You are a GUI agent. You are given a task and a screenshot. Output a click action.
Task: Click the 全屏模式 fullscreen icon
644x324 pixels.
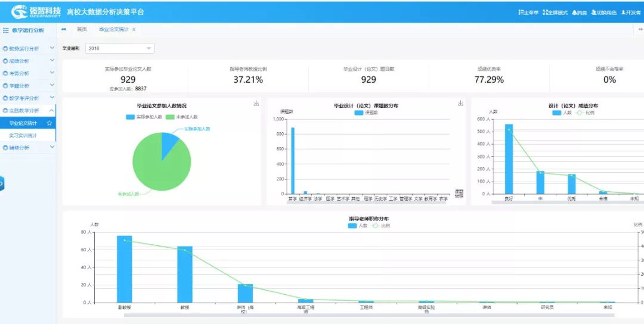[545, 13]
